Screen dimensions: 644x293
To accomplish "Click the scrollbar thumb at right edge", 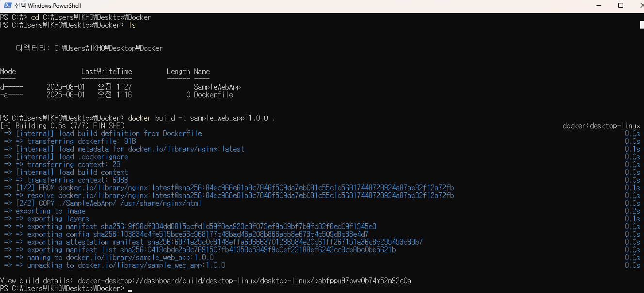I will [x=642, y=25].
